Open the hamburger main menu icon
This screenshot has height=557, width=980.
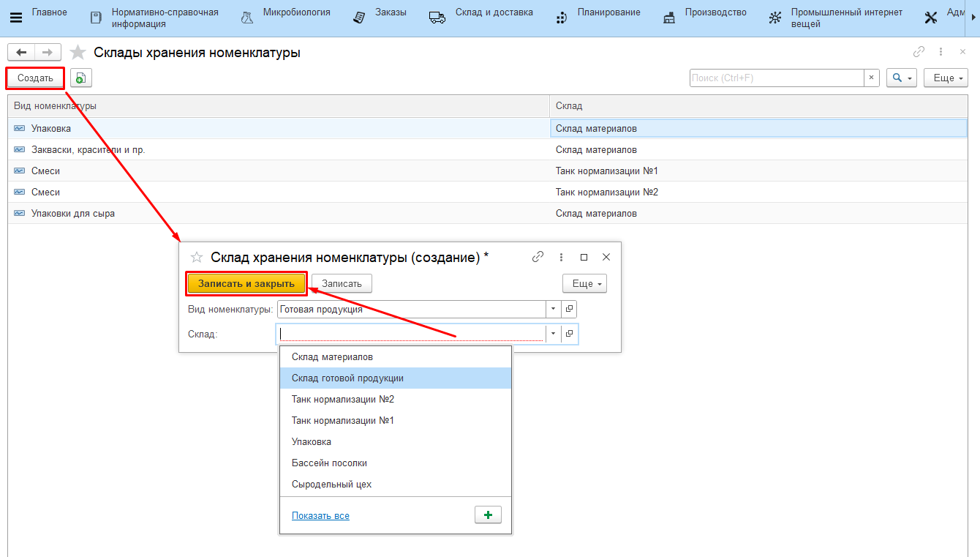(15, 18)
